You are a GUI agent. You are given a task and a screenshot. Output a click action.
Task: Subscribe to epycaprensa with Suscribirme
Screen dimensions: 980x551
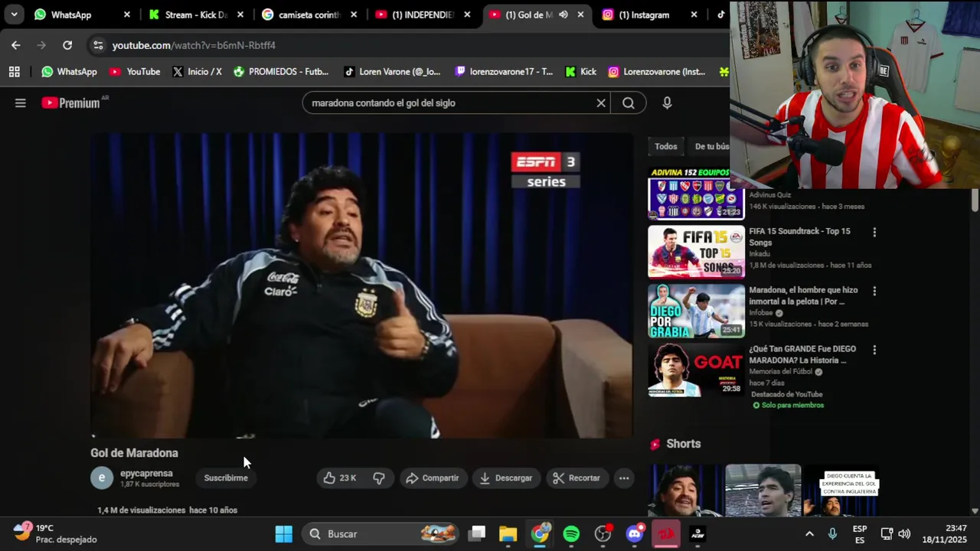click(226, 478)
